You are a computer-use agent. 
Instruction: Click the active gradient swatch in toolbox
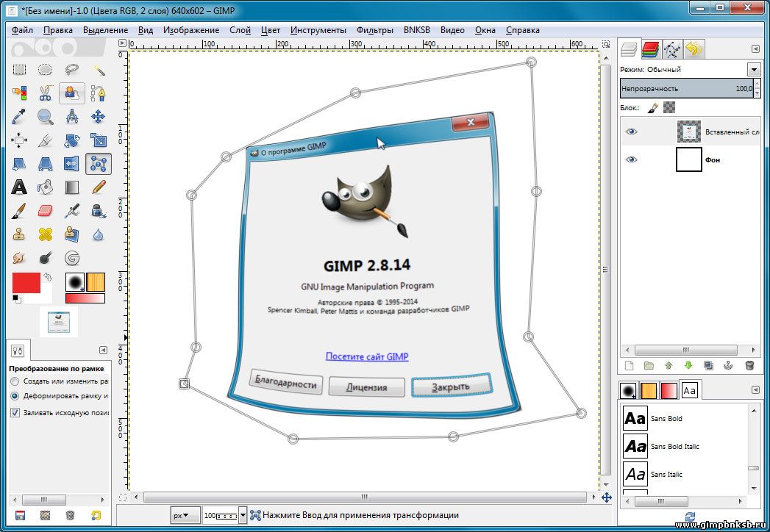tap(85, 298)
